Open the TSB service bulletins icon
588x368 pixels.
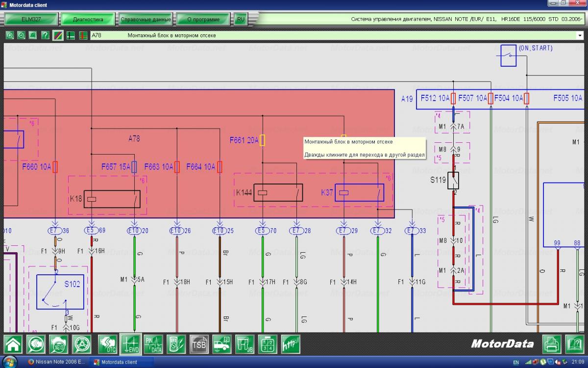(199, 344)
